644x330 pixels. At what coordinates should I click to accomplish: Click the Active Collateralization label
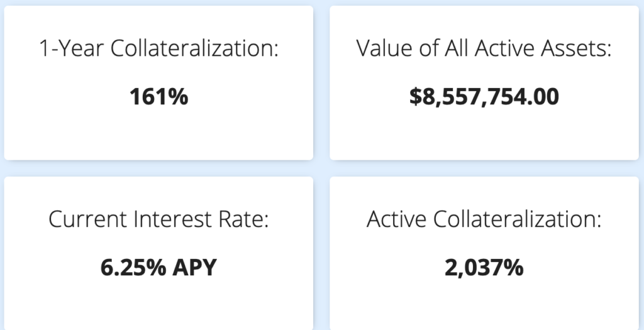pyautogui.click(x=484, y=219)
